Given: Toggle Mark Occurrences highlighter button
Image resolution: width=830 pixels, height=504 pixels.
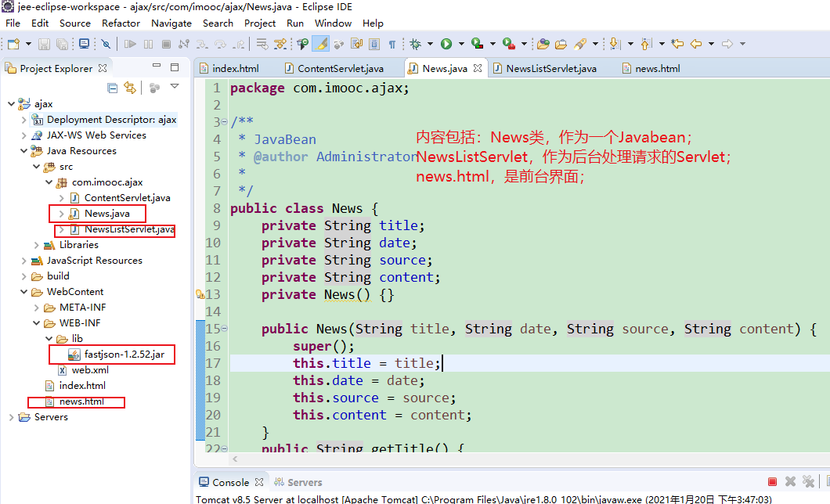Looking at the screenshot, I should [321, 44].
